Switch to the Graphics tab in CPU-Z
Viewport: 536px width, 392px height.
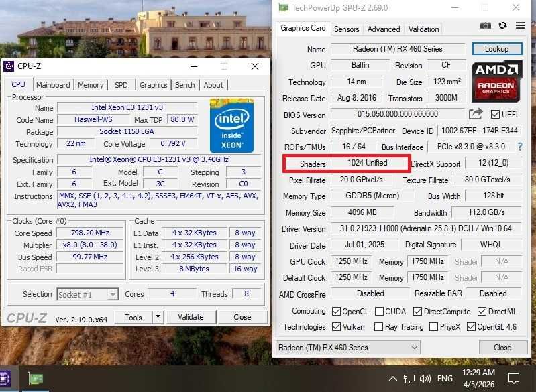[154, 85]
